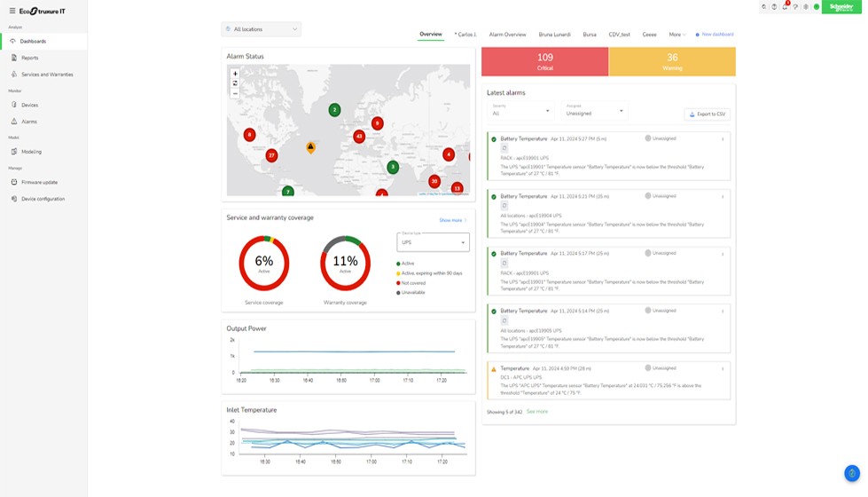
Task: Expand the Severity filter dropdown
Action: pos(521,112)
